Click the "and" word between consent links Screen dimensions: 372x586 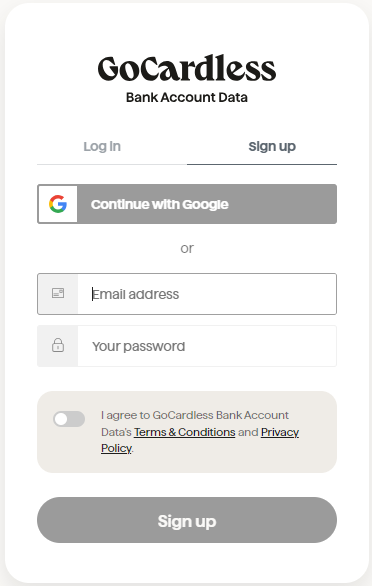click(x=248, y=432)
